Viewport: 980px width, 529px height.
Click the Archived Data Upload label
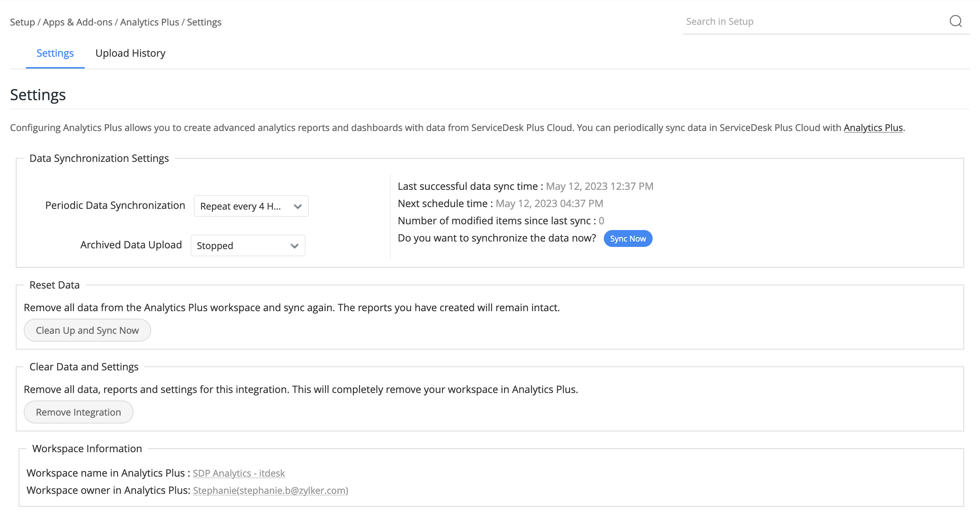click(131, 245)
